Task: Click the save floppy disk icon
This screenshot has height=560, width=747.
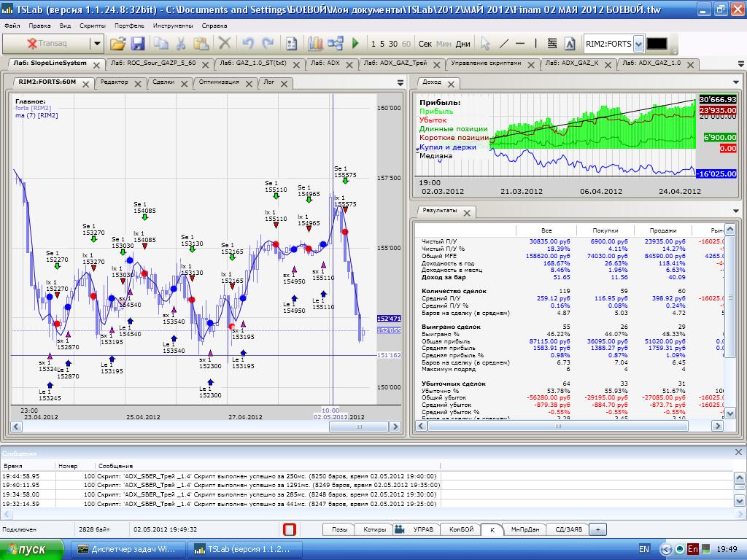Action: pos(138,44)
